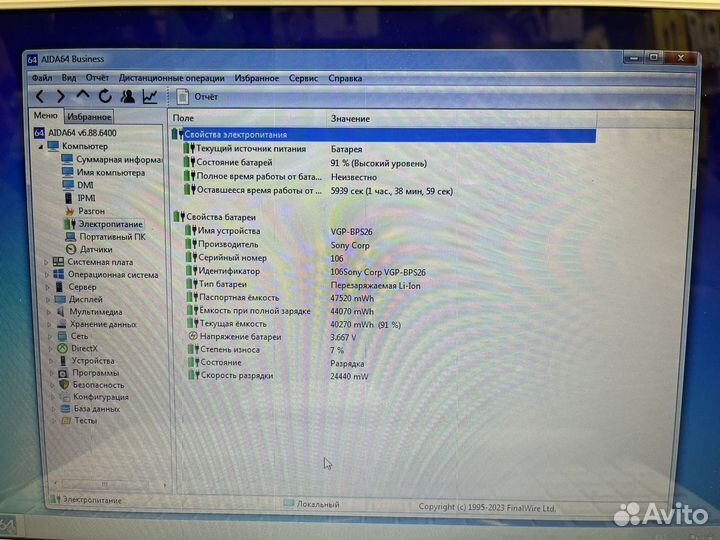The width and height of the screenshot is (720, 540).
Task: Expand the Сервер node arrow
Action: click(x=47, y=287)
